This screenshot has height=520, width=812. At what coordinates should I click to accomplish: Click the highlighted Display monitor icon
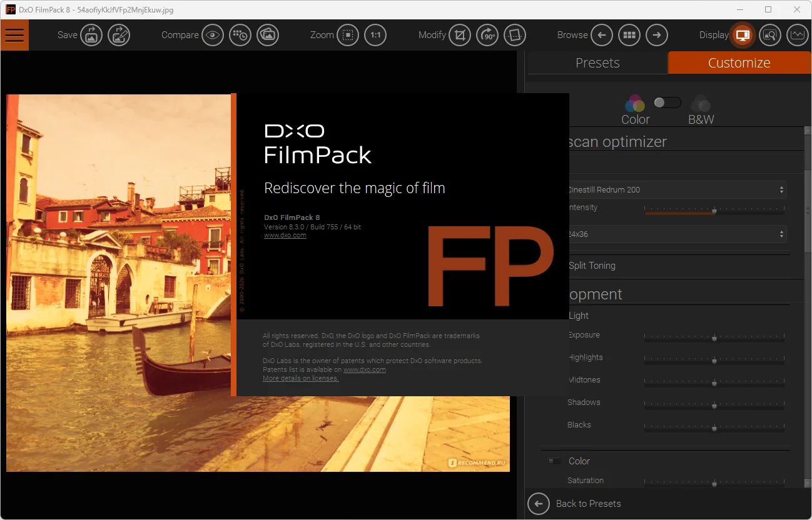point(743,35)
